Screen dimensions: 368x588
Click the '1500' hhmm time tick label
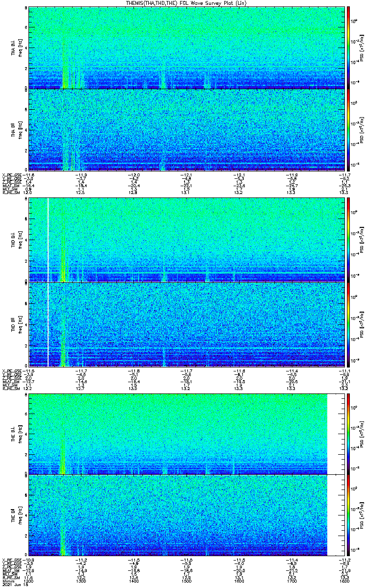(x=187, y=581)
